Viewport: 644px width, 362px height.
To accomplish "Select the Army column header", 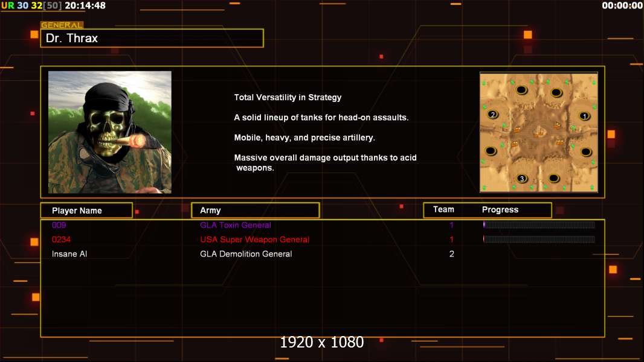I will click(256, 211).
